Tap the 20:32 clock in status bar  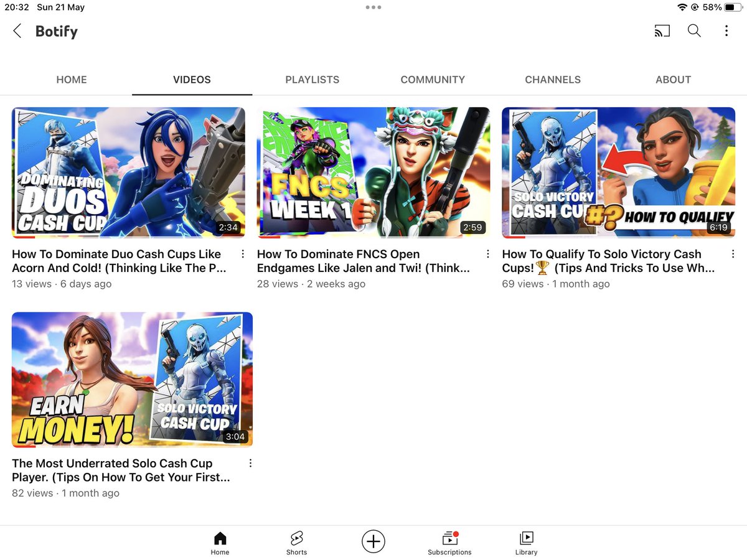[x=17, y=7]
